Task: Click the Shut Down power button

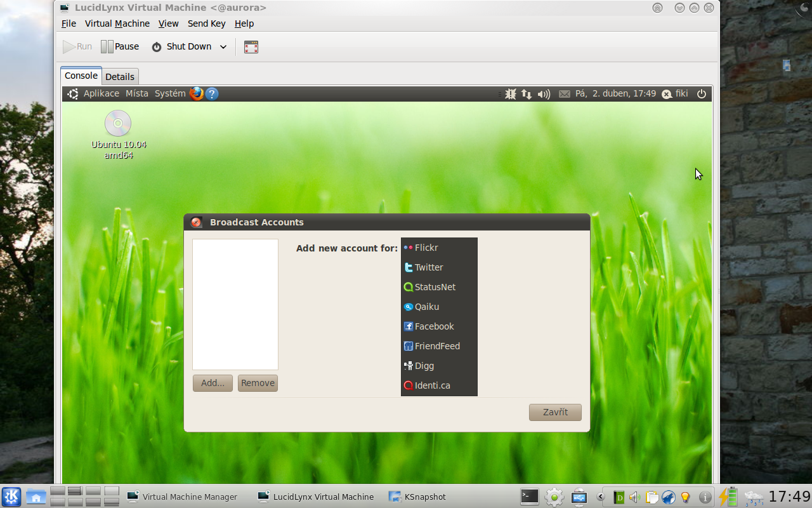Action: 181,46
